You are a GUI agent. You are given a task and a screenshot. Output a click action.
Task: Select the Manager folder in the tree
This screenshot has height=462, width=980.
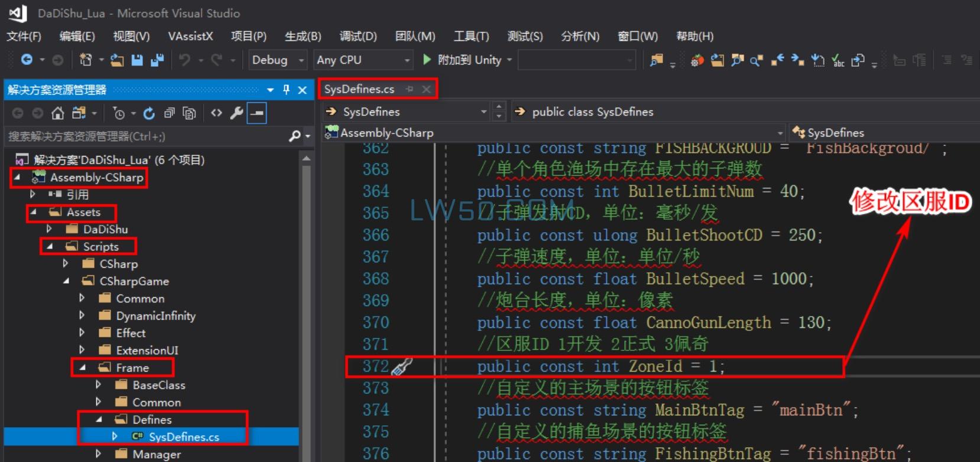pos(156,454)
